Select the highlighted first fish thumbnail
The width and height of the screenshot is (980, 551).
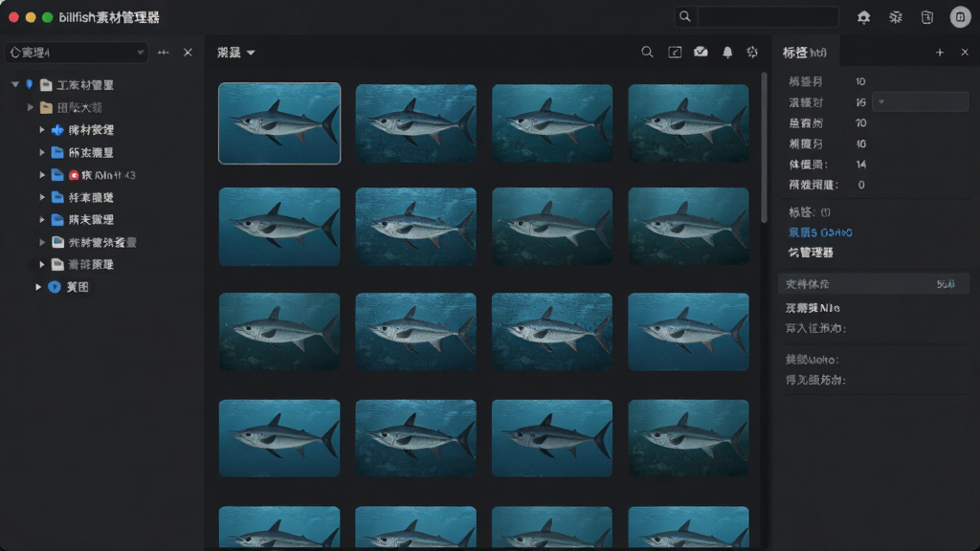tap(279, 123)
